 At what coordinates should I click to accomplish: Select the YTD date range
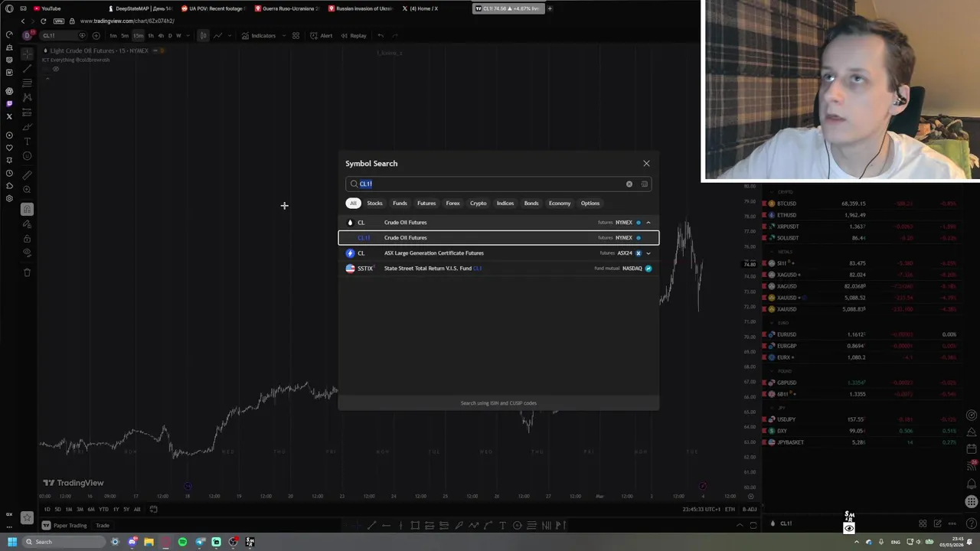tap(103, 510)
